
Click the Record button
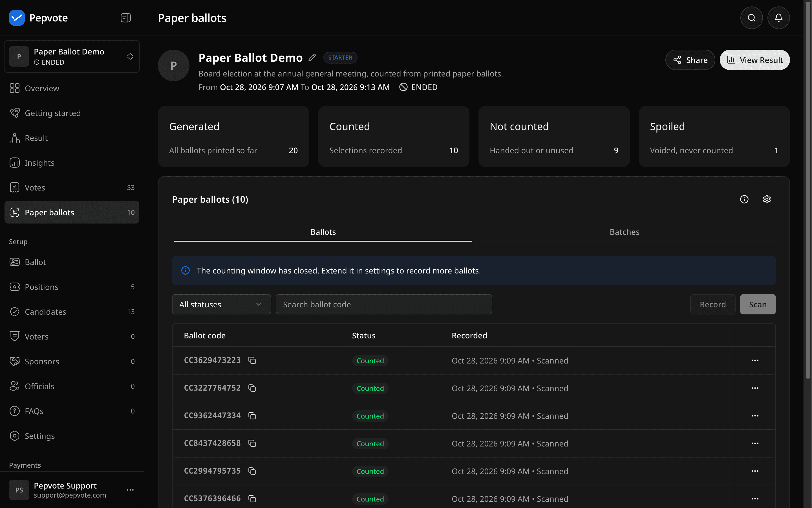(713, 305)
